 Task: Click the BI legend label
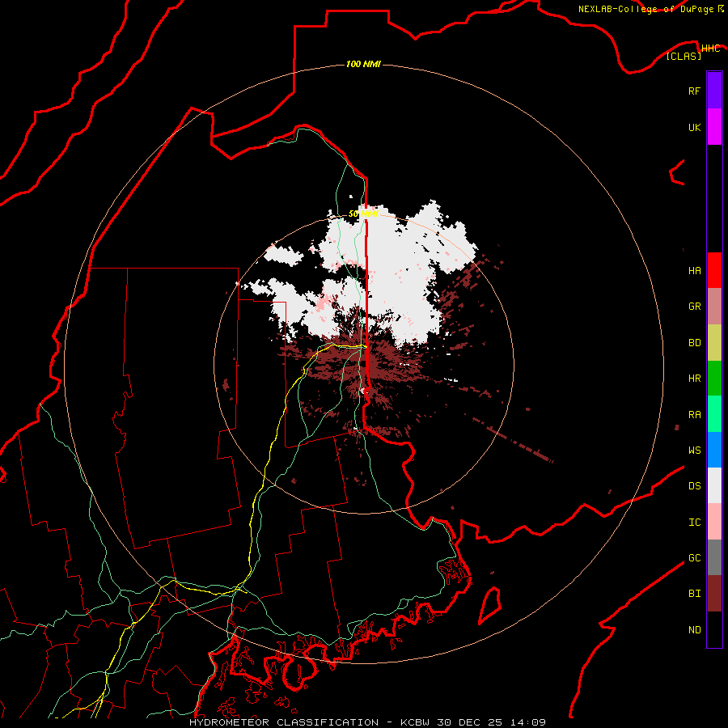(x=694, y=594)
